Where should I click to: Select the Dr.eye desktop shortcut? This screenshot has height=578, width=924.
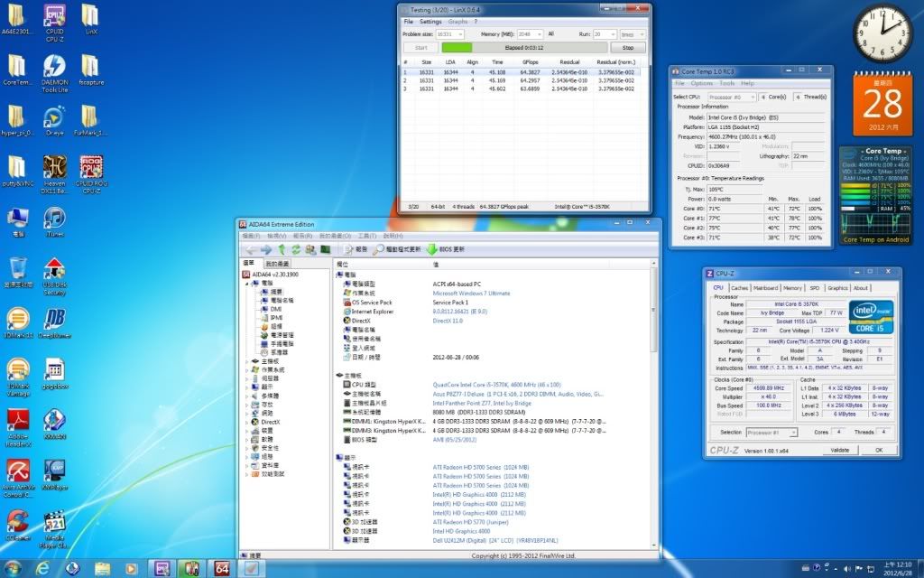click(x=54, y=120)
